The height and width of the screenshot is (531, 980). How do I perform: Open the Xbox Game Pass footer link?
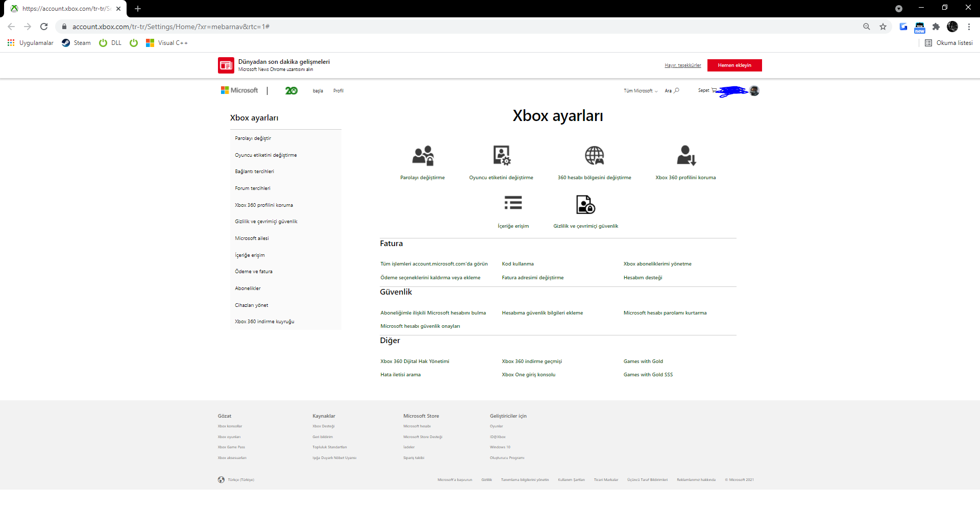click(x=231, y=447)
